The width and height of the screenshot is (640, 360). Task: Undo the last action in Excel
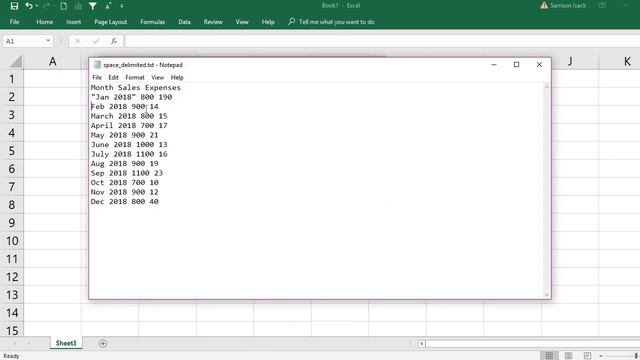click(x=29, y=6)
